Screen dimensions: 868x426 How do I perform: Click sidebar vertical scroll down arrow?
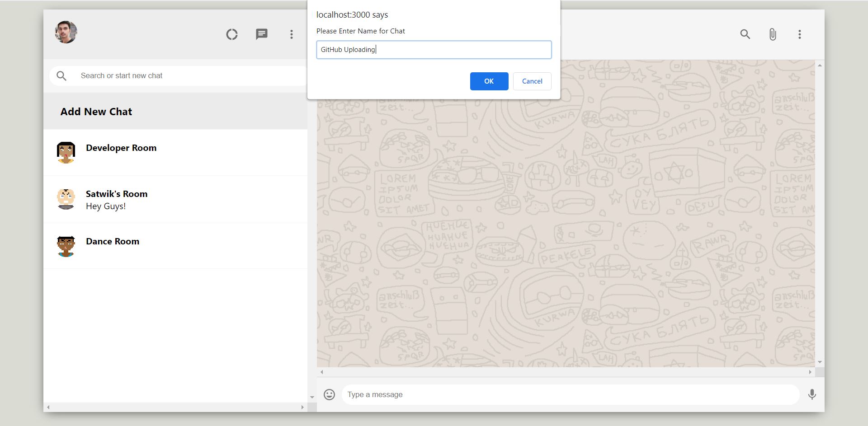(312, 398)
